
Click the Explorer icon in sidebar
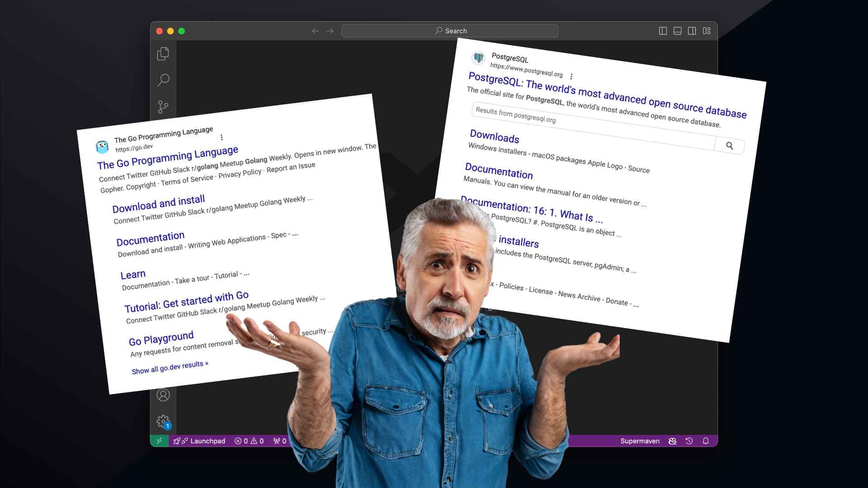164,54
